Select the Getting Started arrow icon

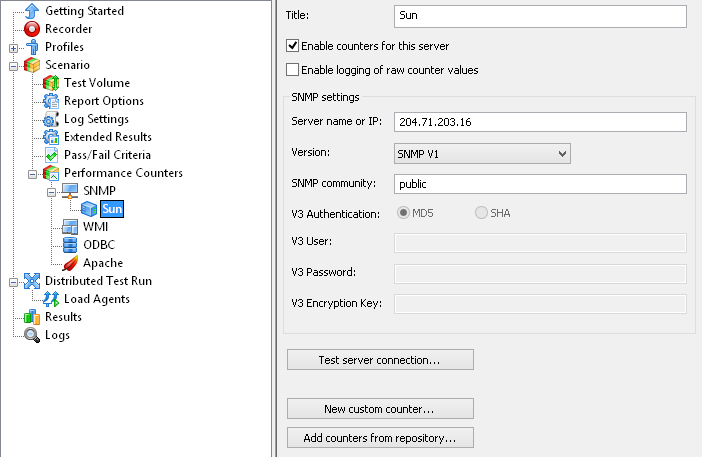click(x=32, y=11)
